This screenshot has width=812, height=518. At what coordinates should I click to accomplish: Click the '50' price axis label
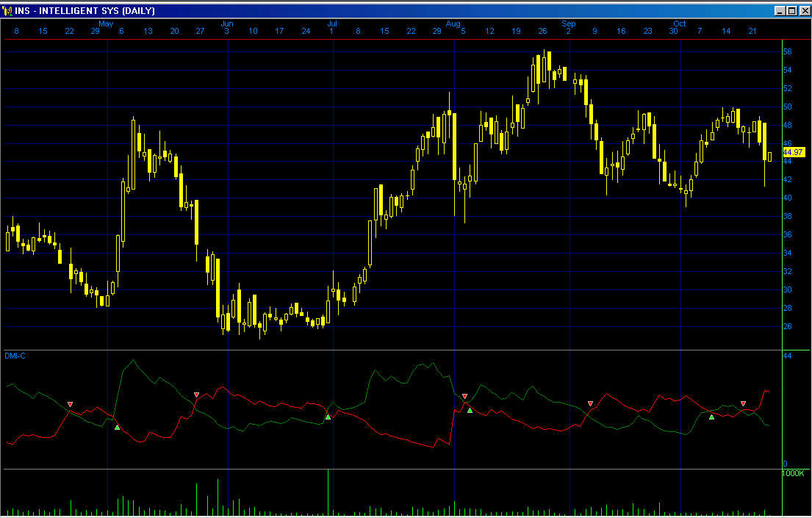(x=787, y=107)
